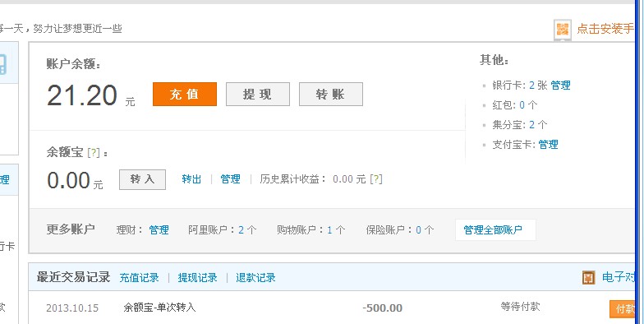Click the -500.00 transaction amount

click(383, 308)
